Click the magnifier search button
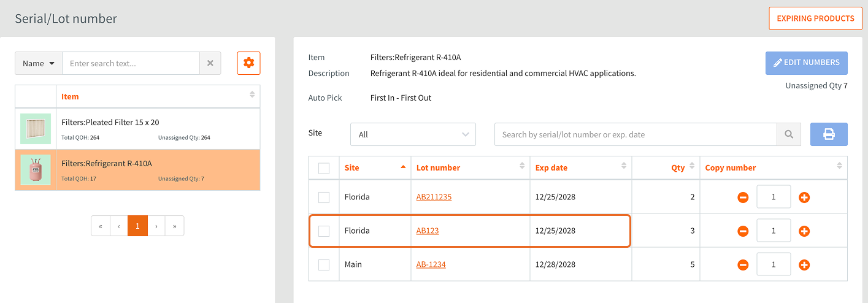This screenshot has height=303, width=868. 789,134
